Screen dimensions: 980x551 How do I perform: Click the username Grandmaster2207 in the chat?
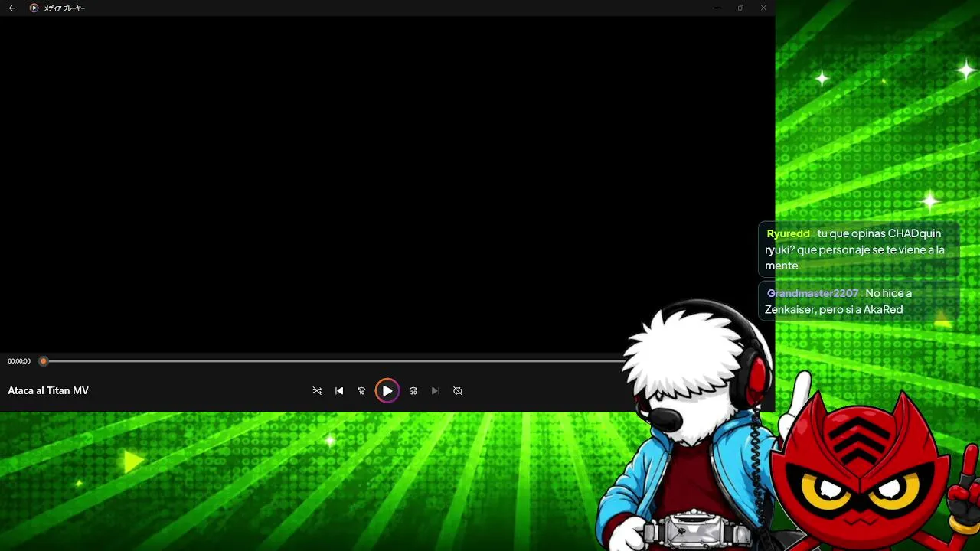pos(812,293)
